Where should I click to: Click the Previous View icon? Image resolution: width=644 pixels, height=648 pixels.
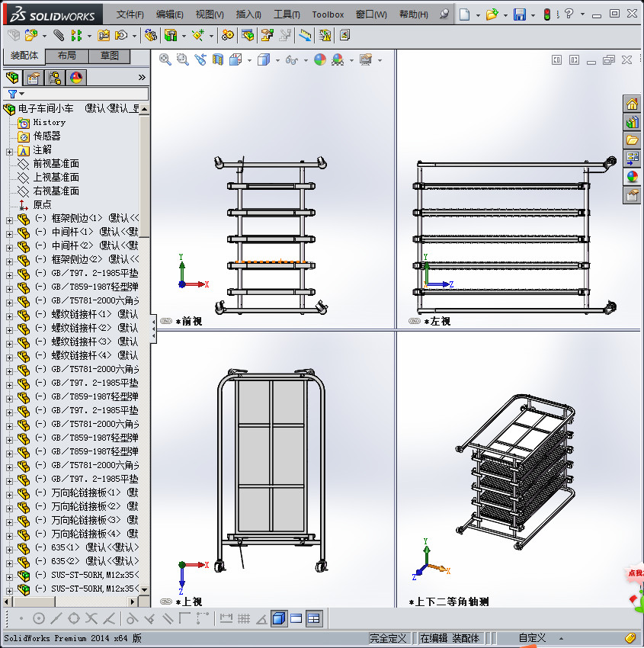(x=200, y=59)
